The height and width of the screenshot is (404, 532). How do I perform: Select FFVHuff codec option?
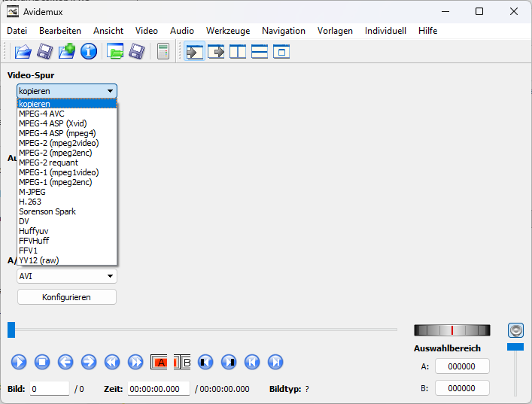point(67,241)
